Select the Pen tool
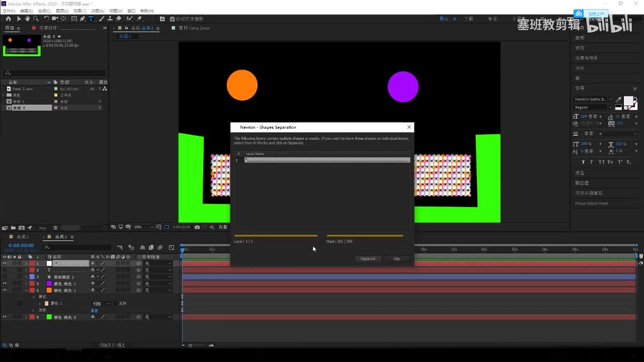Viewport: 644px width, 362px height. click(83, 19)
